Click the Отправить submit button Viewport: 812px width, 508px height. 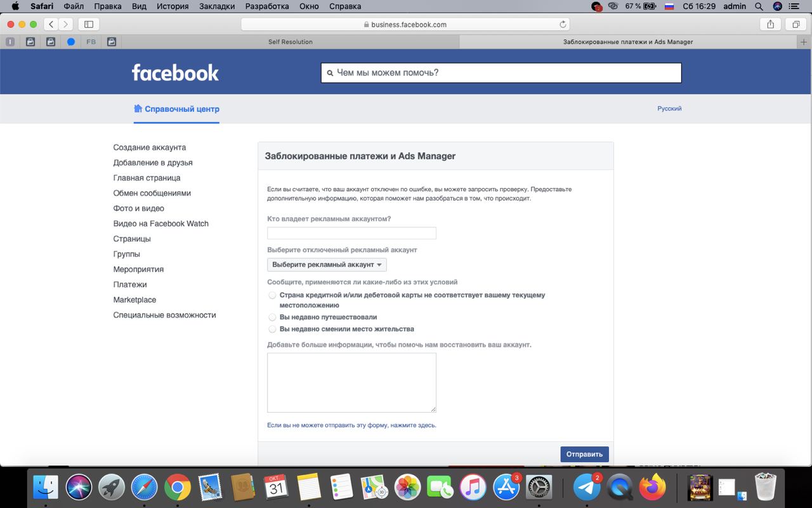[x=584, y=454]
